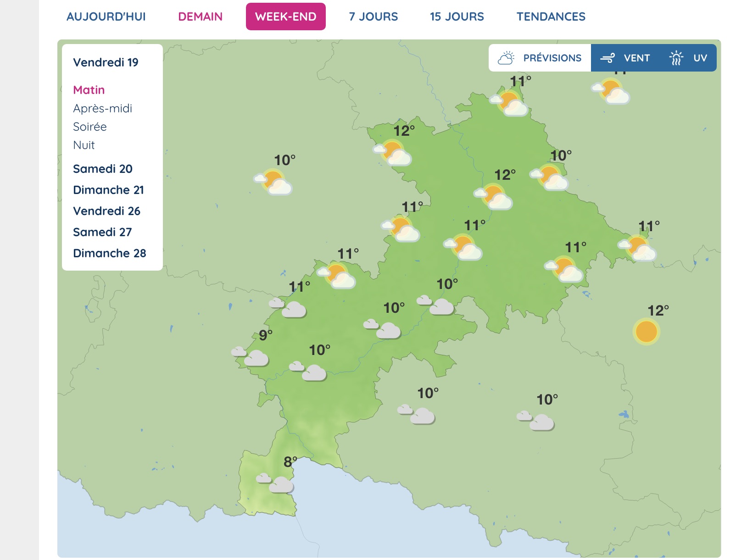Open the AUJOURD'HUI forecast tab
Screen dimensions: 747x560
point(106,17)
